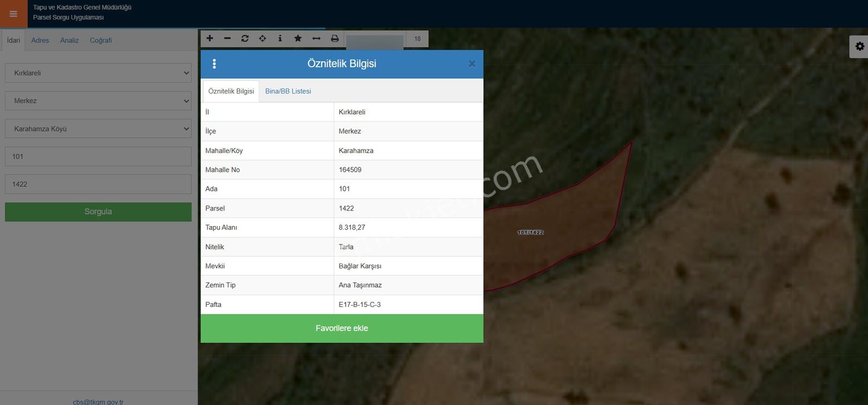Select the Tapu Alanı value 8.318,27
This screenshot has width=868, height=405.
click(x=352, y=228)
